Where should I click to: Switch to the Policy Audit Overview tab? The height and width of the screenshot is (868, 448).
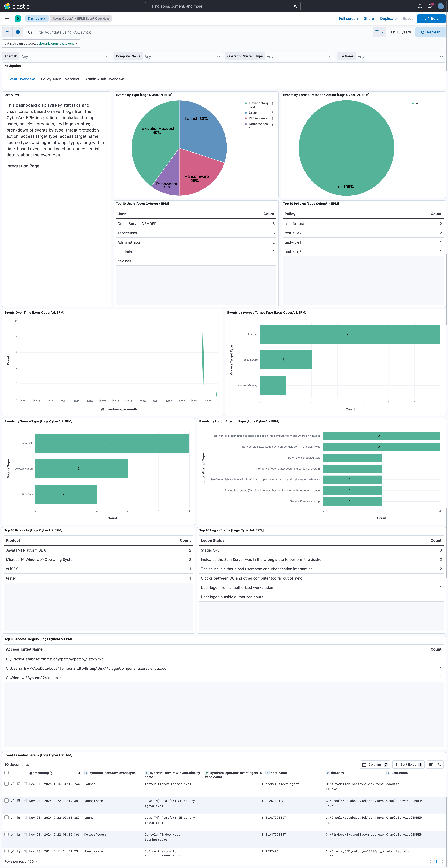pos(60,79)
